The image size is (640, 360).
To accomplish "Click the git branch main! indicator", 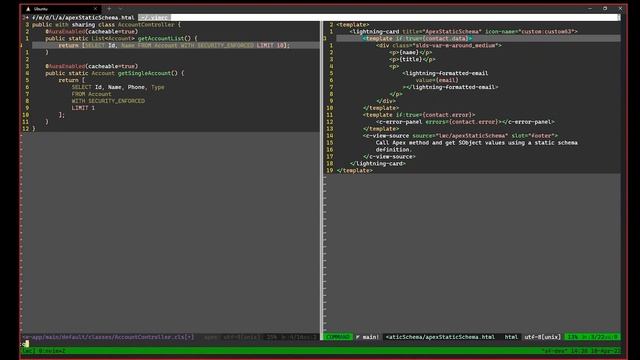I will [x=367, y=337].
